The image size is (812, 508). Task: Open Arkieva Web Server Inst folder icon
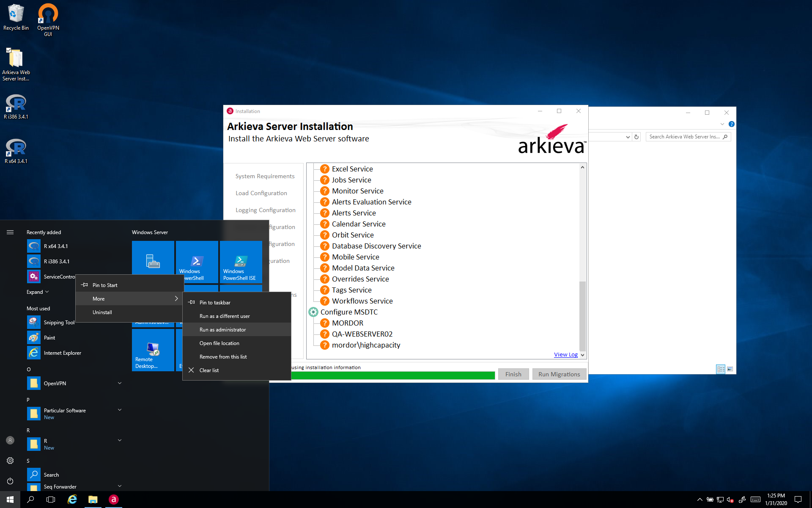[x=16, y=64]
